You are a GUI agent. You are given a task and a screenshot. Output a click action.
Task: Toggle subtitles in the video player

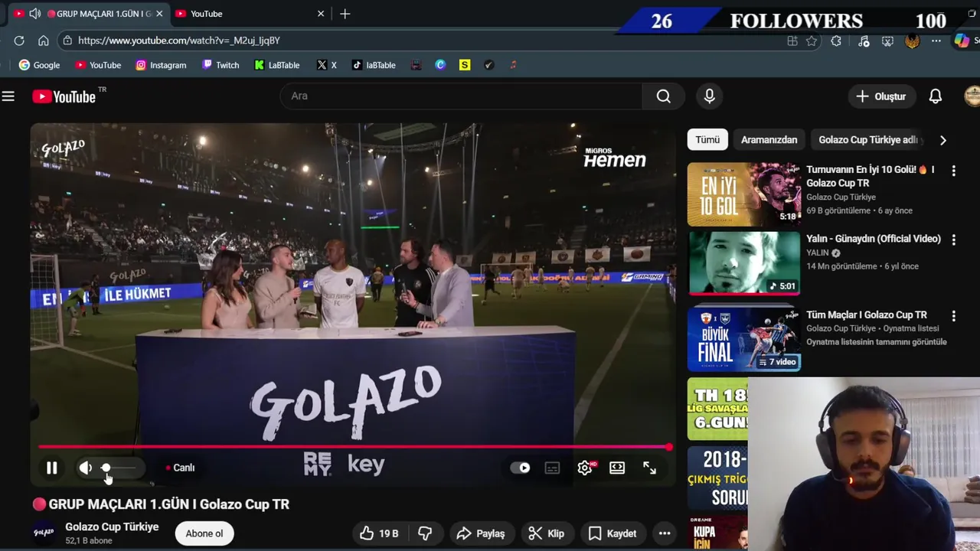(x=552, y=468)
